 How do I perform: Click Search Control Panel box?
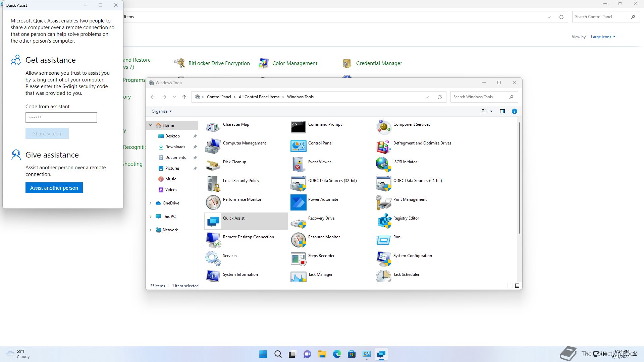[605, 17]
